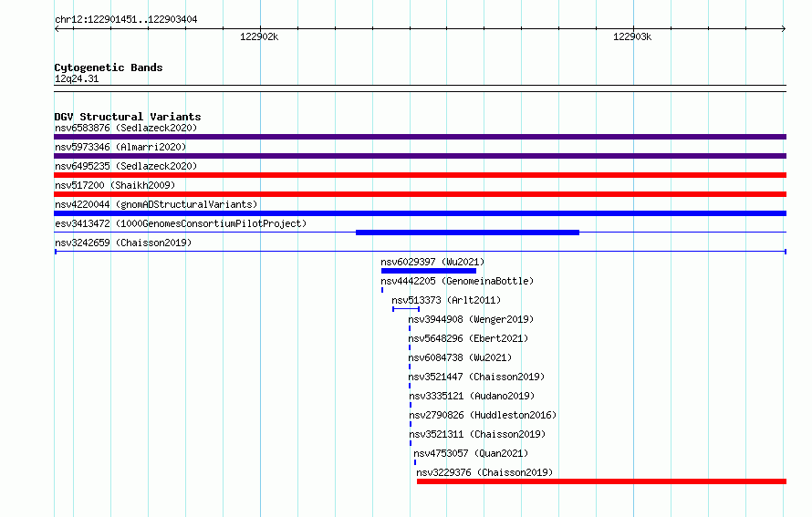Open the nsv3229376 (Chaisson2019) label
The image size is (812, 517).
coord(484,472)
